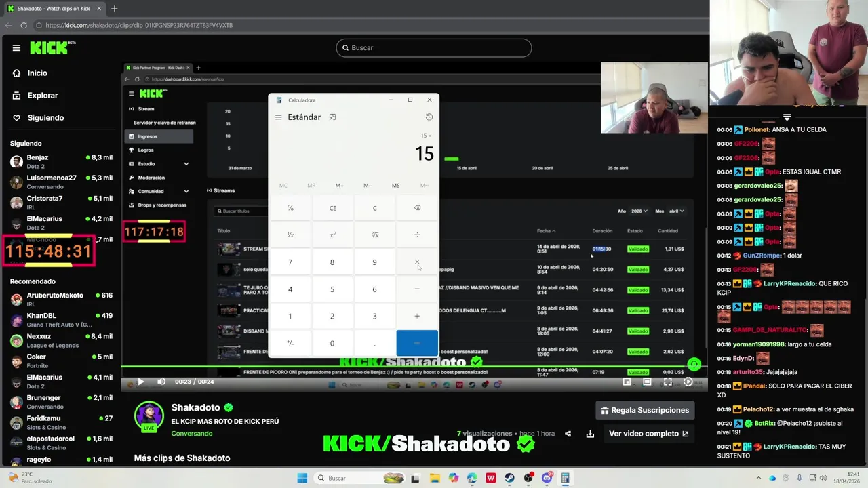Click the Calculator divide key
868x488 pixels.
coord(417,235)
